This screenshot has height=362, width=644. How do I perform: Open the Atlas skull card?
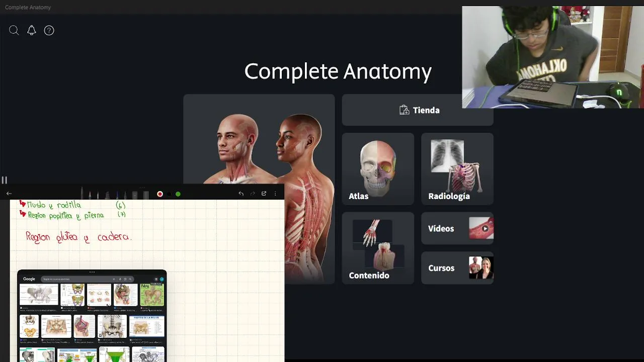(378, 169)
